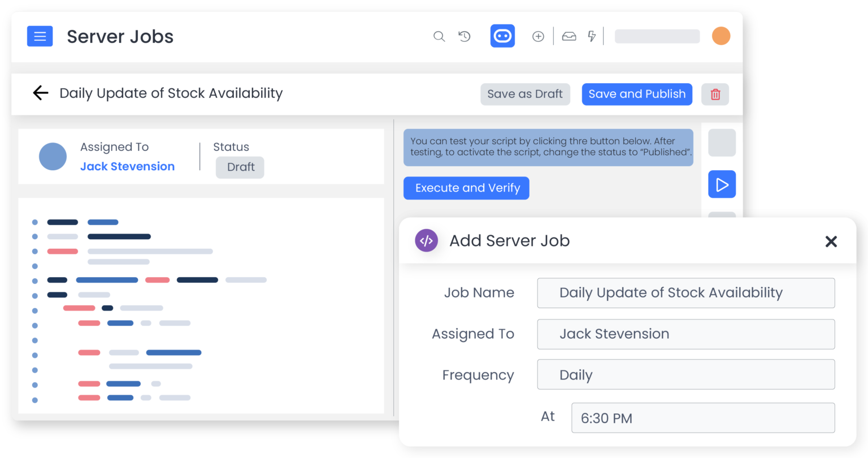Click the search icon in the toolbar
This screenshot has width=868, height=458.
[x=439, y=36]
